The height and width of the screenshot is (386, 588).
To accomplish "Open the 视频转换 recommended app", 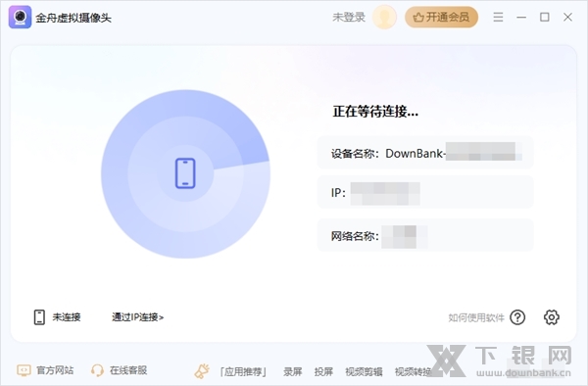I will [413, 371].
